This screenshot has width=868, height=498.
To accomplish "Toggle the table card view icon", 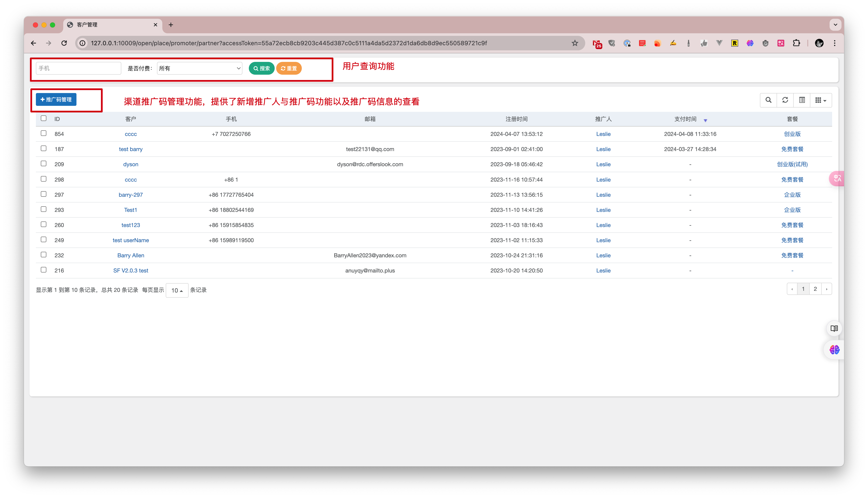I will (x=802, y=100).
